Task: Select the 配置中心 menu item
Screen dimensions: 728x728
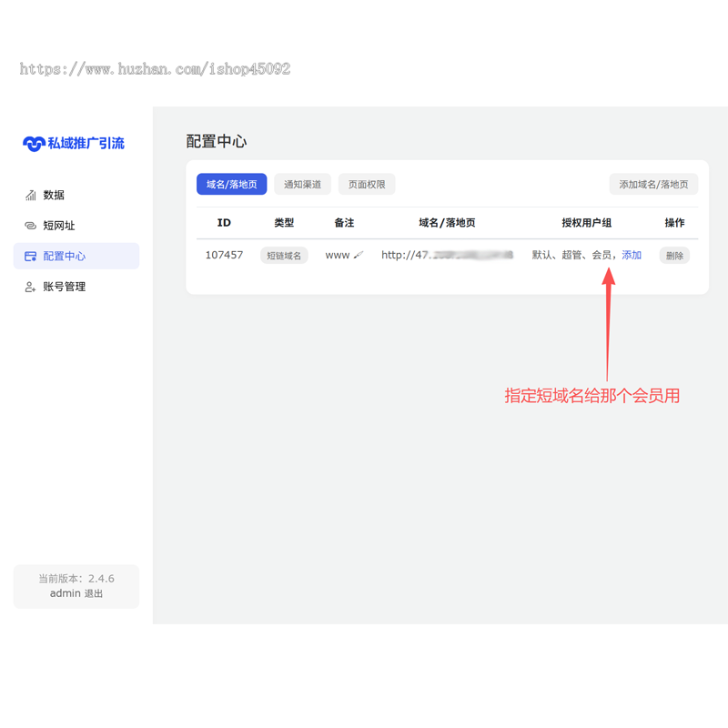Action: click(x=76, y=256)
